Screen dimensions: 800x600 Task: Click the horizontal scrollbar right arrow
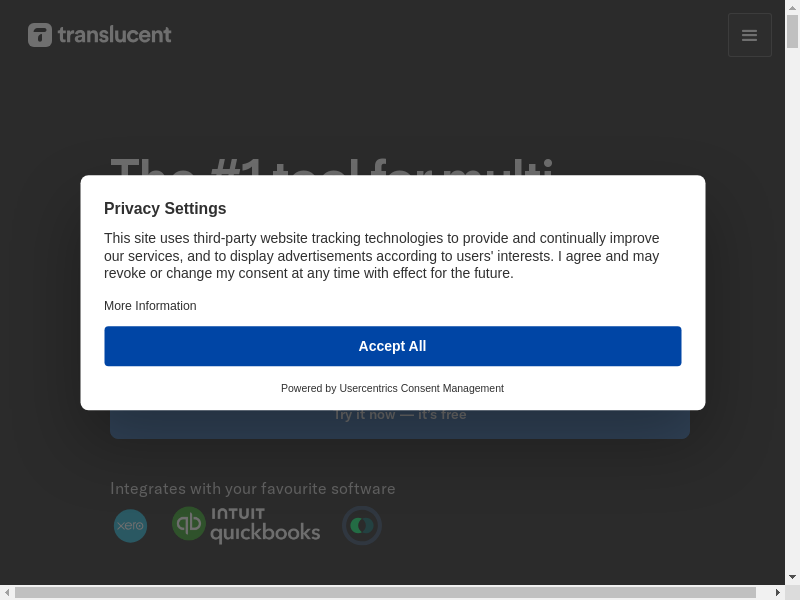coord(777,593)
